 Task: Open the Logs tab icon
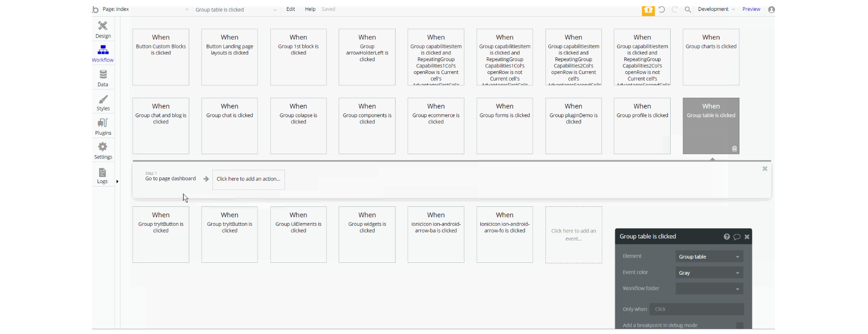point(102,172)
